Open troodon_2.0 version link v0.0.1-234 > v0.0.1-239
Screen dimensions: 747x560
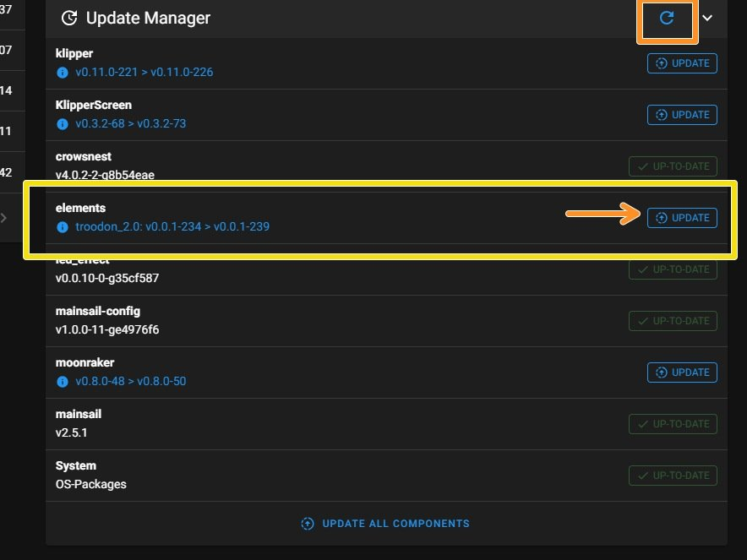[172, 226]
